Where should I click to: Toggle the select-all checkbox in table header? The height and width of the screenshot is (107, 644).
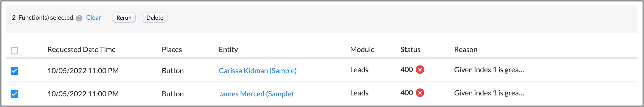click(14, 50)
